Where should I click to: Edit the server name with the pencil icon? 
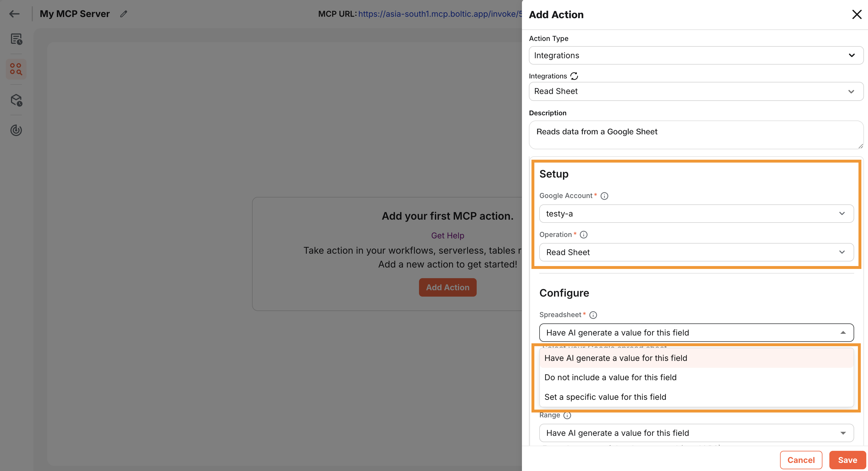click(x=123, y=14)
